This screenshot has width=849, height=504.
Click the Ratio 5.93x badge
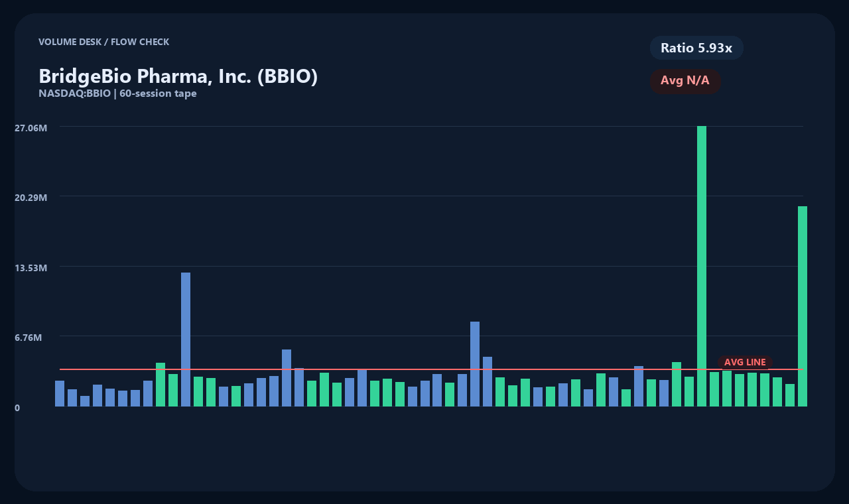pyautogui.click(x=696, y=48)
